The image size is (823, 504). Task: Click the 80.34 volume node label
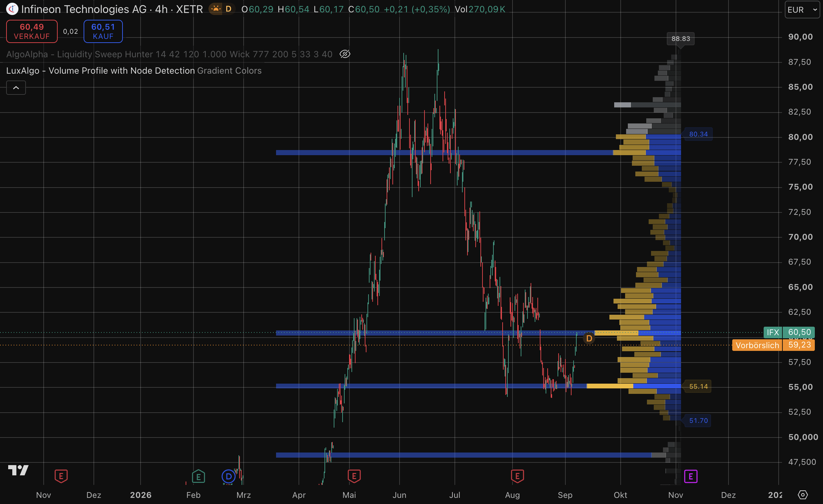698,134
